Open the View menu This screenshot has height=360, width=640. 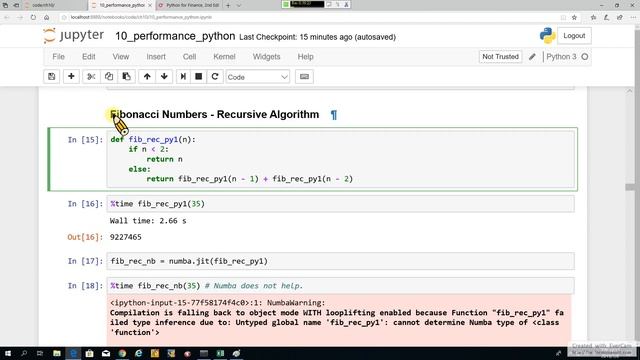121,57
